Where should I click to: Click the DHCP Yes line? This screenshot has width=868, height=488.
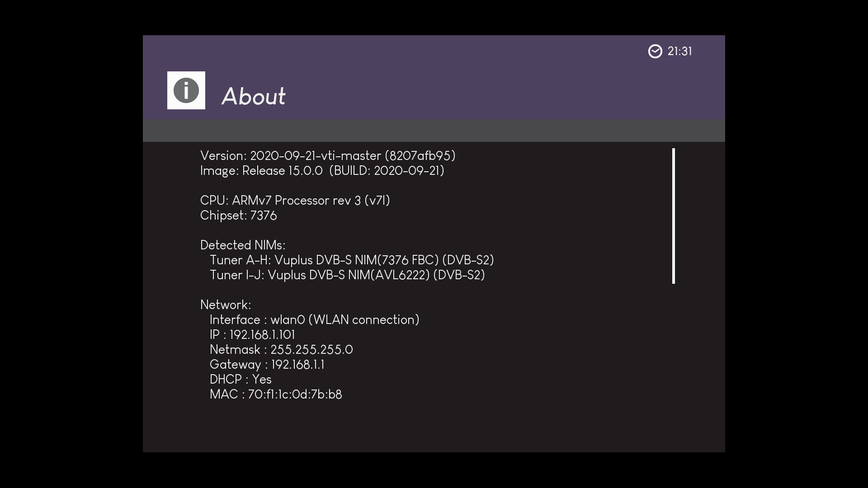[241, 380]
